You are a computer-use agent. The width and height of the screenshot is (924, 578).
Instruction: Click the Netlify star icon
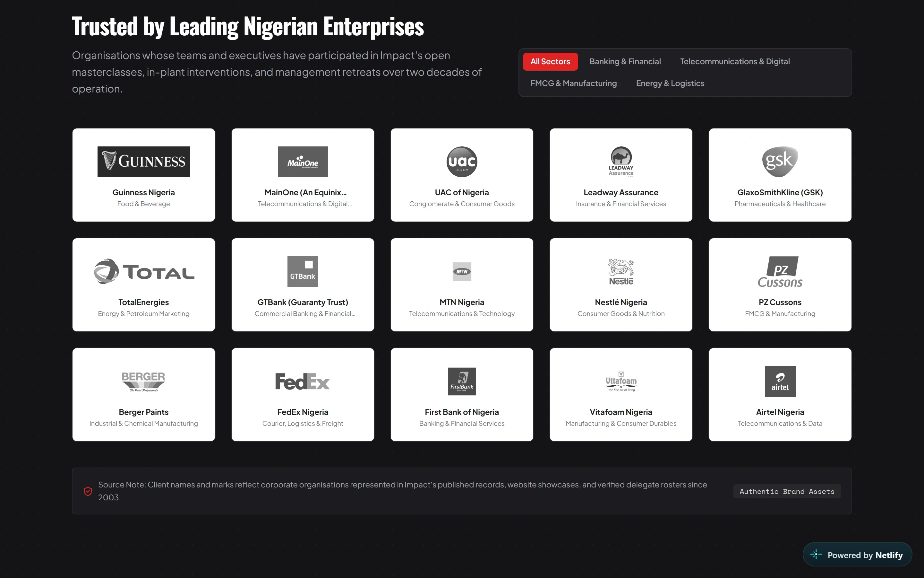pos(816,555)
